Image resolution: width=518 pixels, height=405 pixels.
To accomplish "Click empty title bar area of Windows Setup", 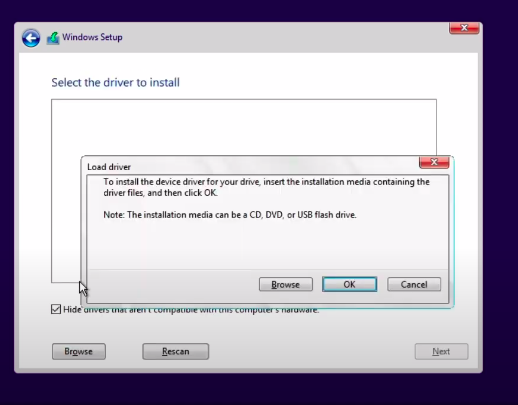I will (283, 37).
